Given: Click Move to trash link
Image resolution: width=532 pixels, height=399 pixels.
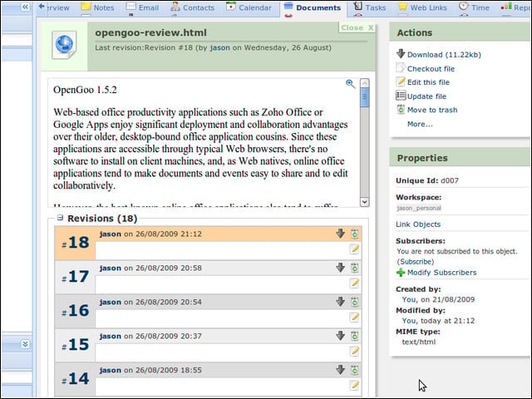Looking at the screenshot, I should coord(432,110).
